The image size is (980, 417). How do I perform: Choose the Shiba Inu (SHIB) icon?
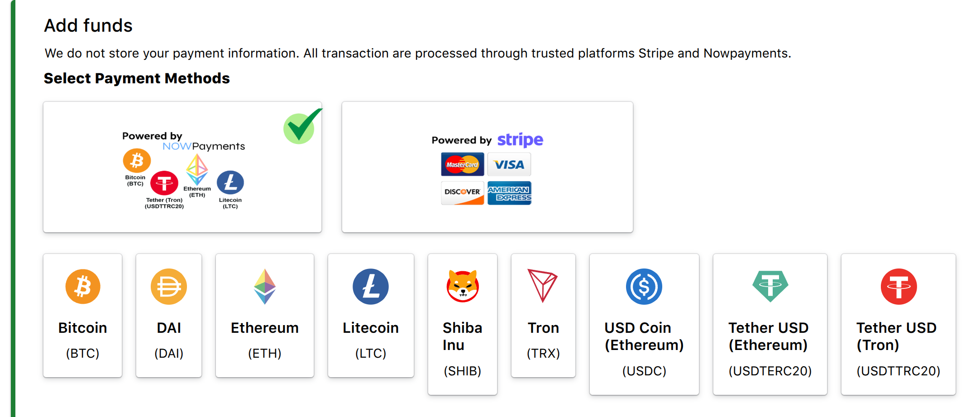coord(463,286)
